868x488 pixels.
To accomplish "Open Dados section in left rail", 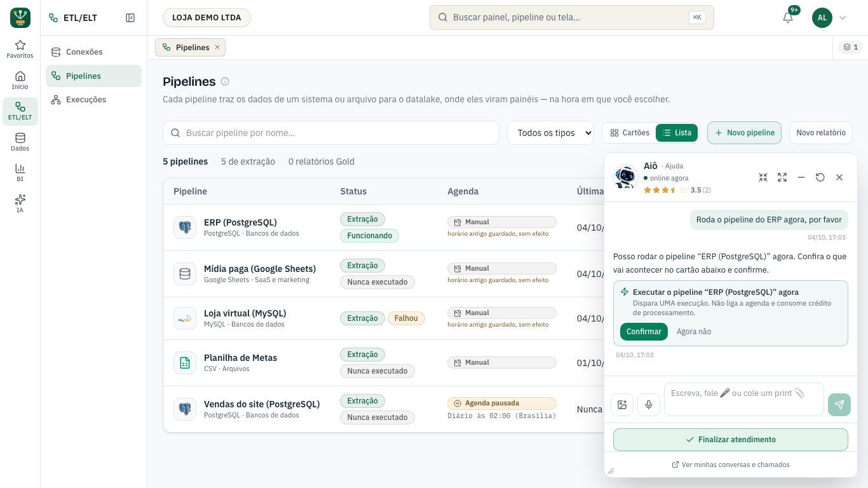I will 20,142.
